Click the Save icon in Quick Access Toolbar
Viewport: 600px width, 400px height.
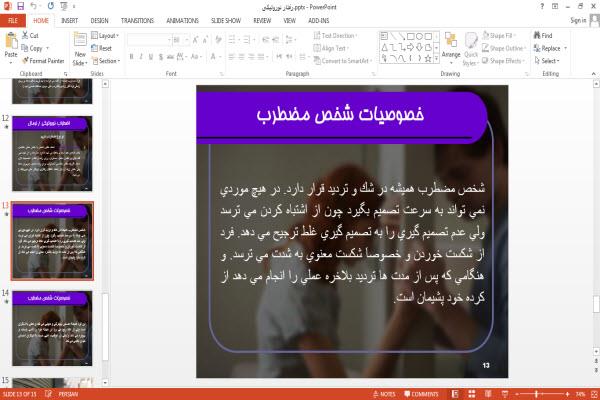coord(20,6)
